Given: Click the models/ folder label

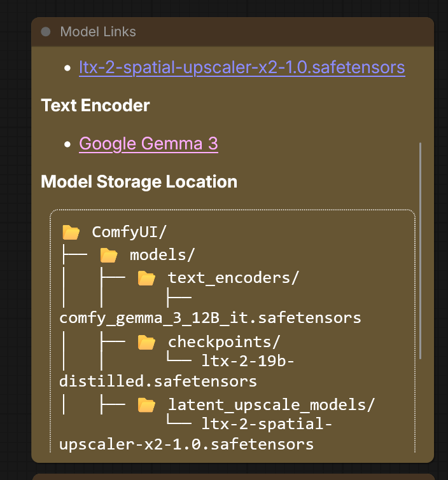Looking at the screenshot, I should 162,256.
